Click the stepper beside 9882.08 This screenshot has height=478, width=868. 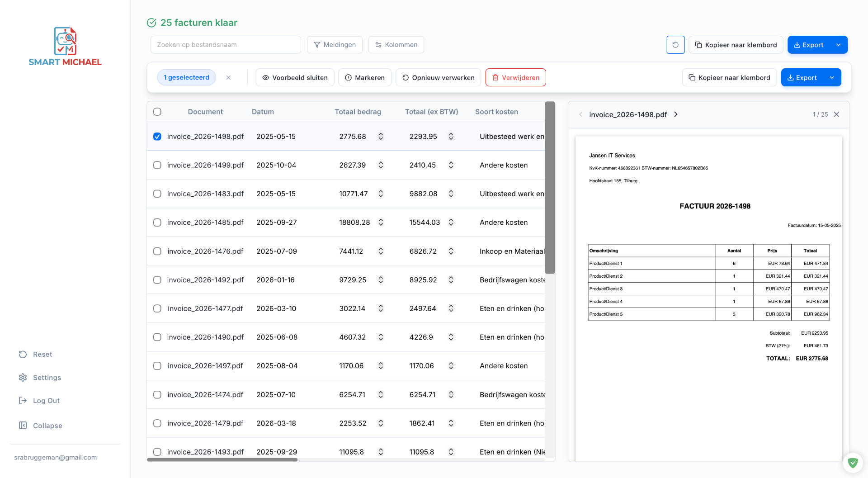point(451,194)
